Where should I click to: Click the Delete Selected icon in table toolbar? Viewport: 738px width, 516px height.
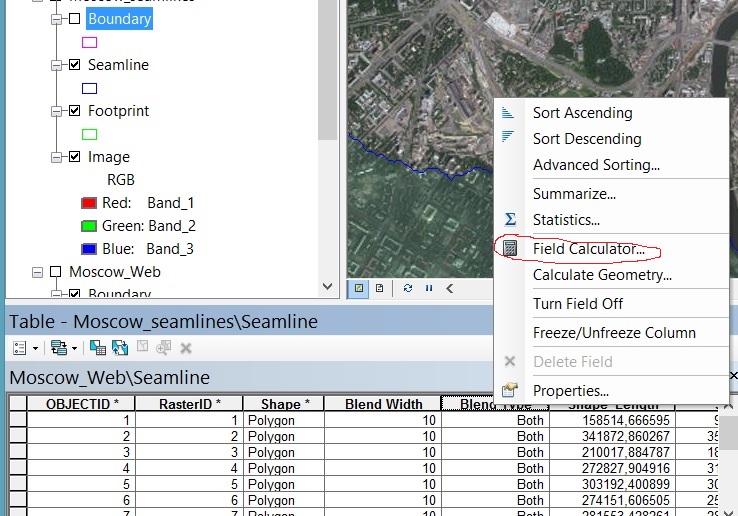186,348
